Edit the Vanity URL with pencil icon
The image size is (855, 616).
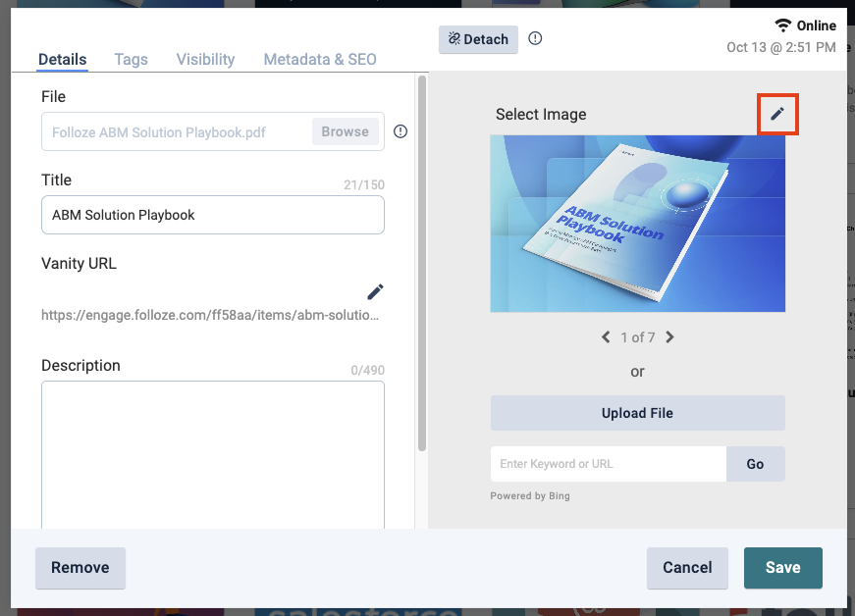pos(375,291)
